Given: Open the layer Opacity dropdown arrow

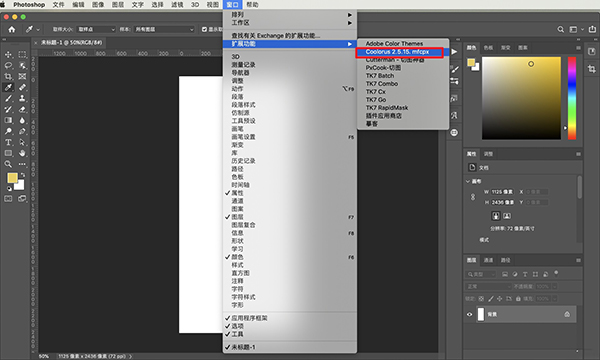Looking at the screenshot, I should (554, 287).
